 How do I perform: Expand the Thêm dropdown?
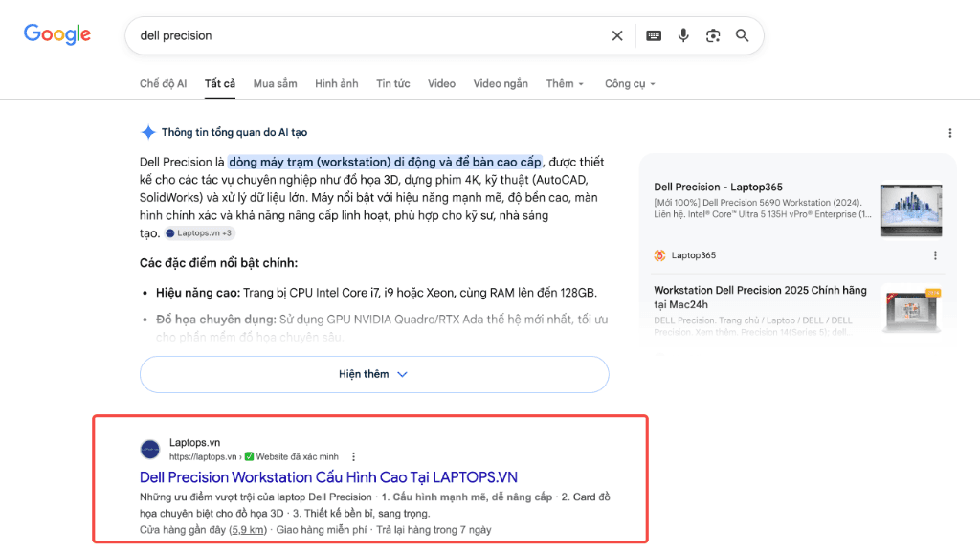(x=565, y=83)
